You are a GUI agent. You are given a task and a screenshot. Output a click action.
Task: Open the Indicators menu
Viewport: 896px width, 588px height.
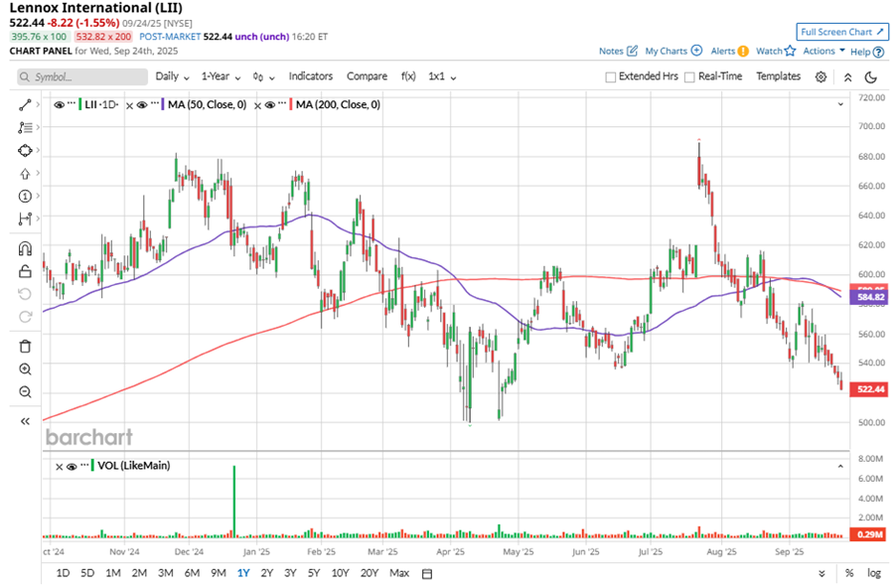point(310,76)
